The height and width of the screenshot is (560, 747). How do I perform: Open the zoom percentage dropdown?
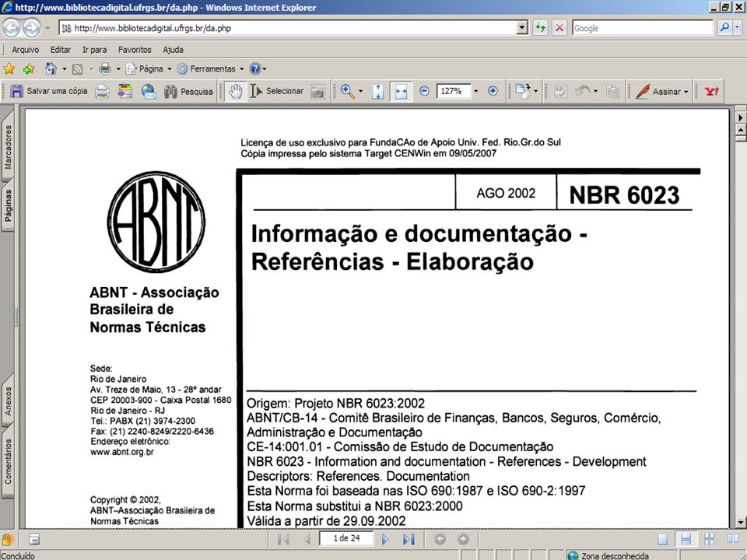click(x=475, y=91)
